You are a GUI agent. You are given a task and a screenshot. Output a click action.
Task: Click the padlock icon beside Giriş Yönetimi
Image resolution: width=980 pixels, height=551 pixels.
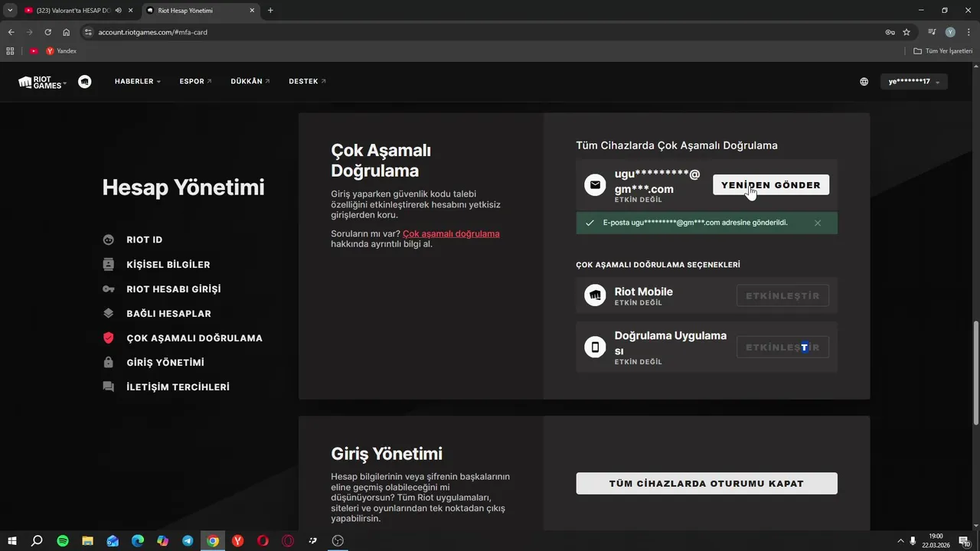109,362
